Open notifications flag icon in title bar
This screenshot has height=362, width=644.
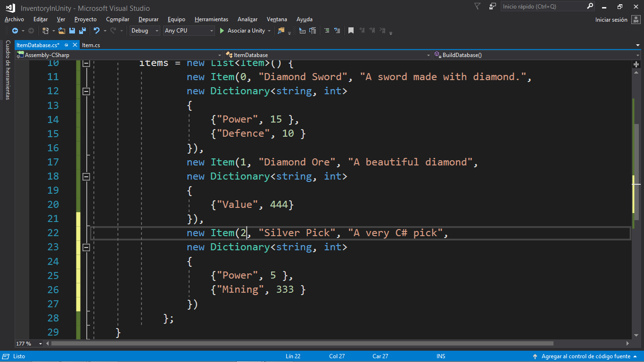point(478,6)
